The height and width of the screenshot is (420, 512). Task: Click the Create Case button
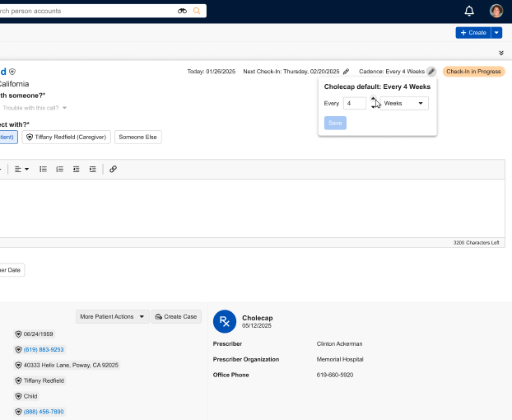coord(175,316)
